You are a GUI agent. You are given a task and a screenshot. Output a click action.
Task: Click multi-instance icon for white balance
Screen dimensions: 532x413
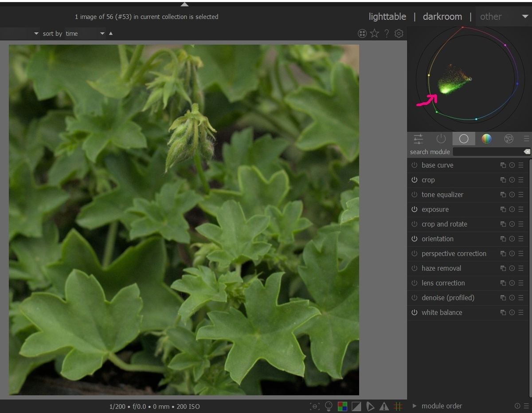pyautogui.click(x=503, y=312)
